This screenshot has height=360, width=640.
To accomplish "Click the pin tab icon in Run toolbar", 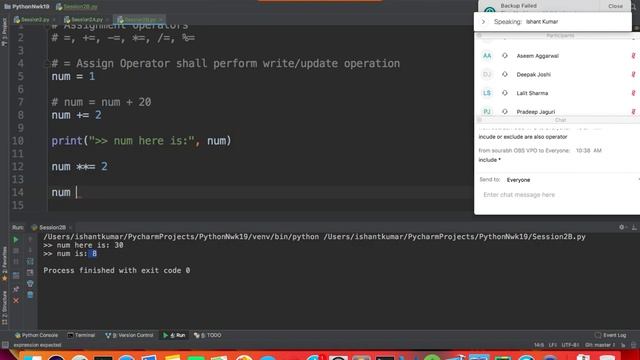I will [x=16, y=289].
